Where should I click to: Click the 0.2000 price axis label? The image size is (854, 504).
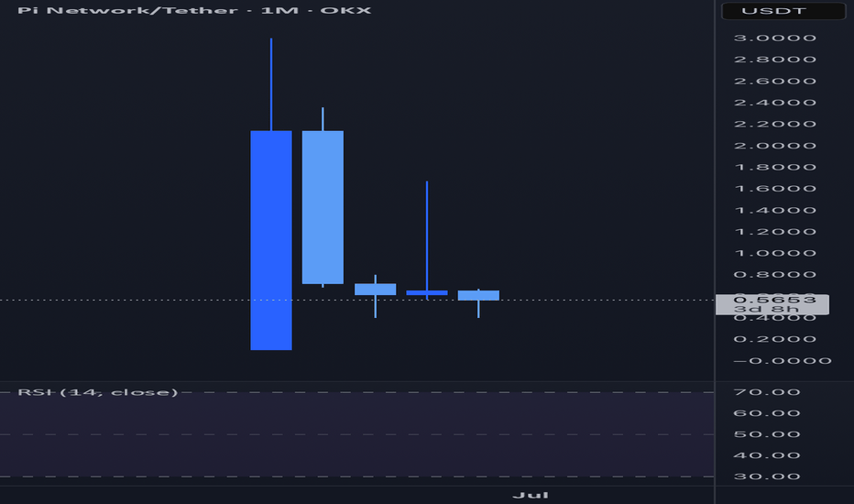(775, 339)
